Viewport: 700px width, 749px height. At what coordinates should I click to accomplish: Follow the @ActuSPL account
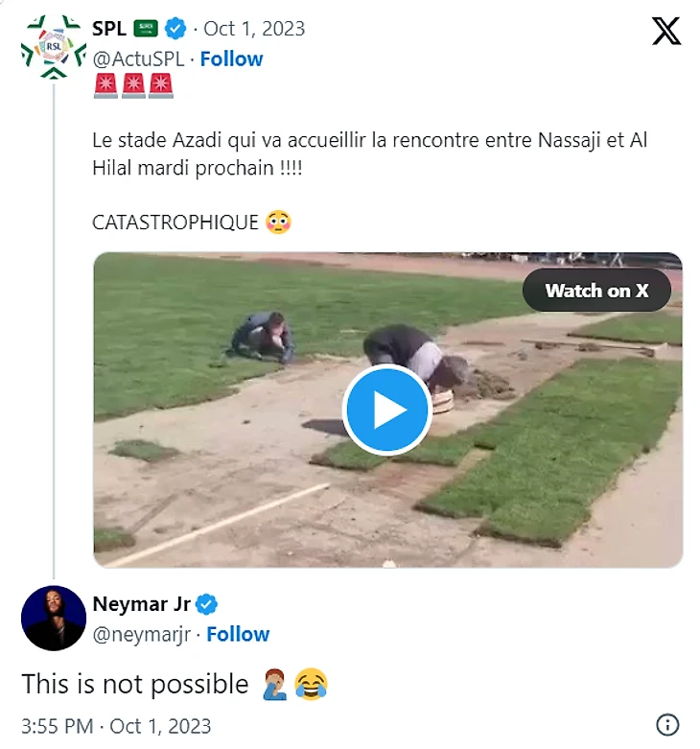pos(231,59)
